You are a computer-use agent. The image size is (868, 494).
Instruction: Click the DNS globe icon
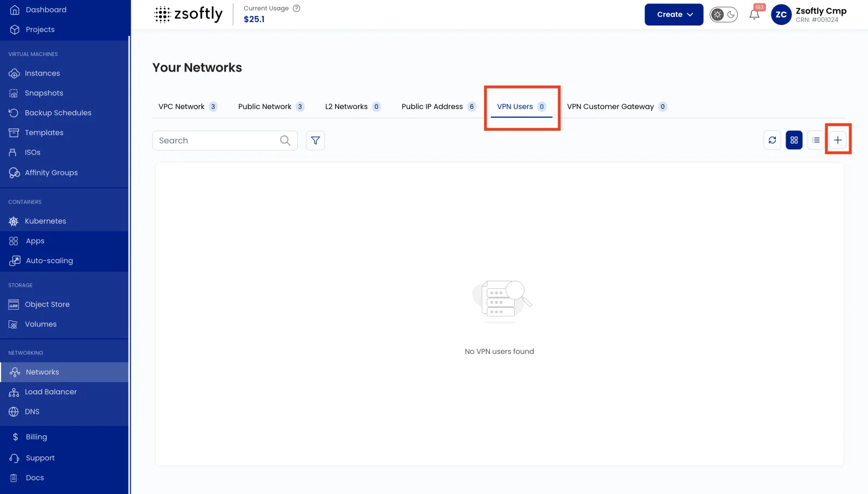point(14,411)
